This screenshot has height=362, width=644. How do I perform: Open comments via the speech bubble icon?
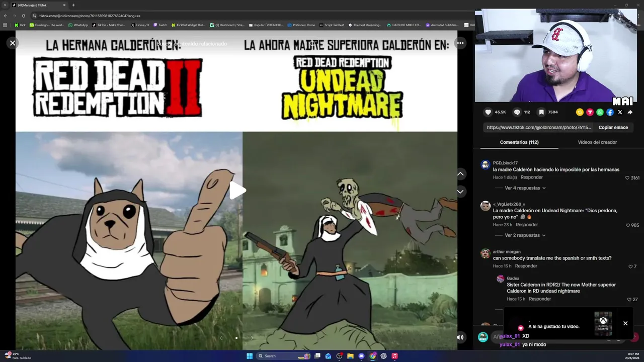[517, 112]
